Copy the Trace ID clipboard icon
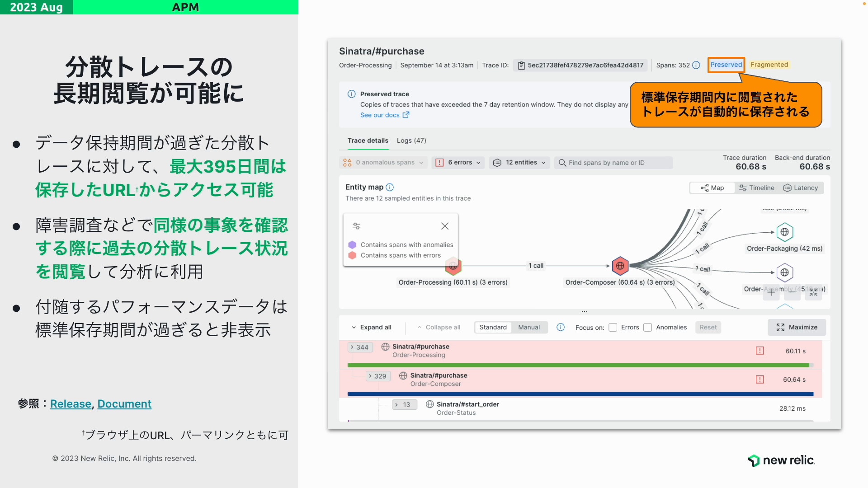 pos(521,66)
